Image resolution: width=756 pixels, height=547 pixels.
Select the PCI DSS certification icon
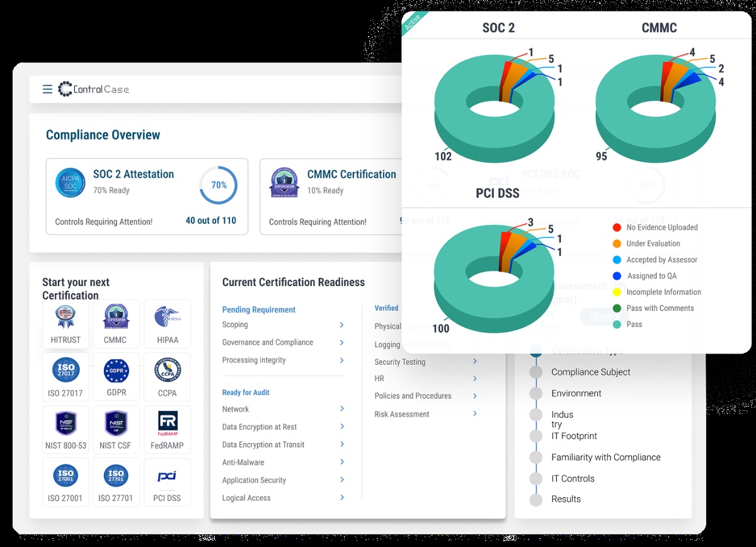point(167,476)
